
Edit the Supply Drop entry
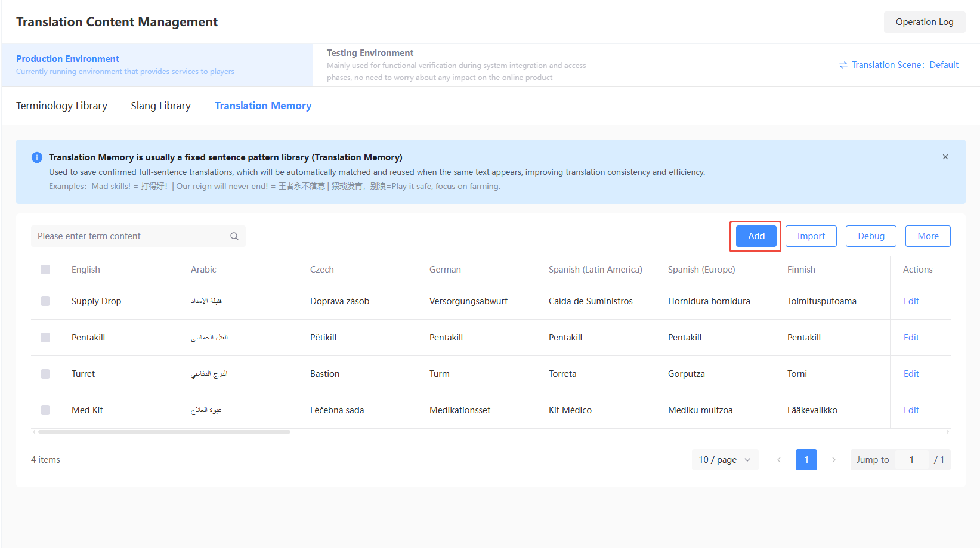911,301
